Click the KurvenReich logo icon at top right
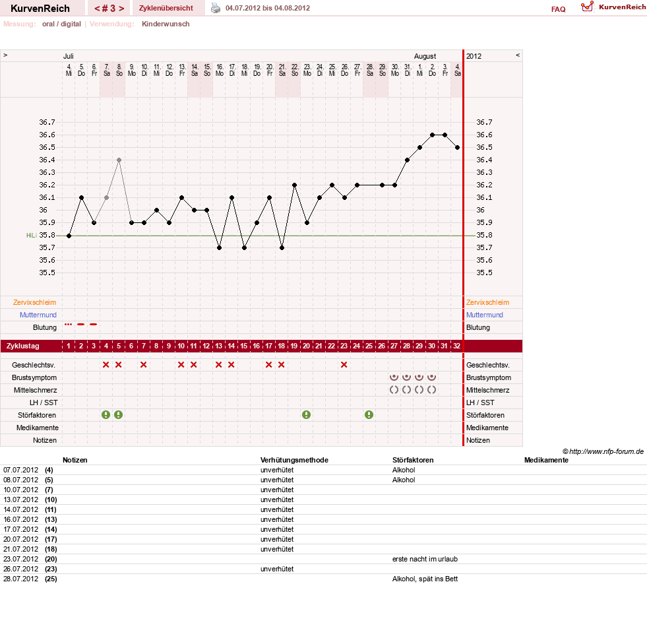 [x=587, y=7]
